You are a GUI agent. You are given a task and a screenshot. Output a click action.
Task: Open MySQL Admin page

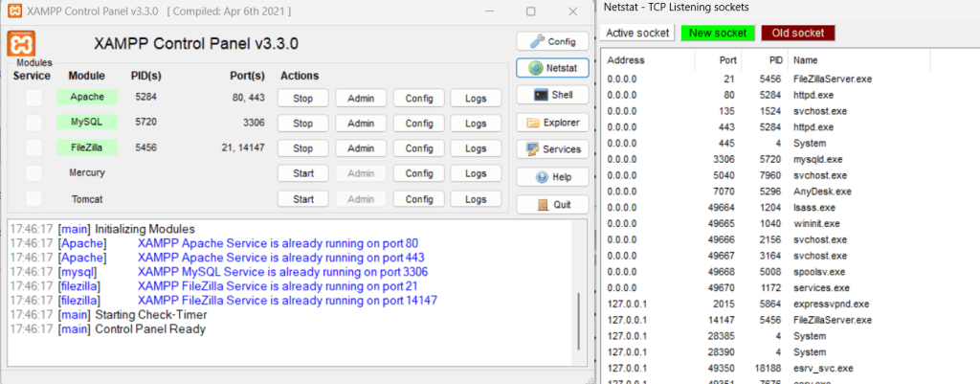[x=361, y=124]
